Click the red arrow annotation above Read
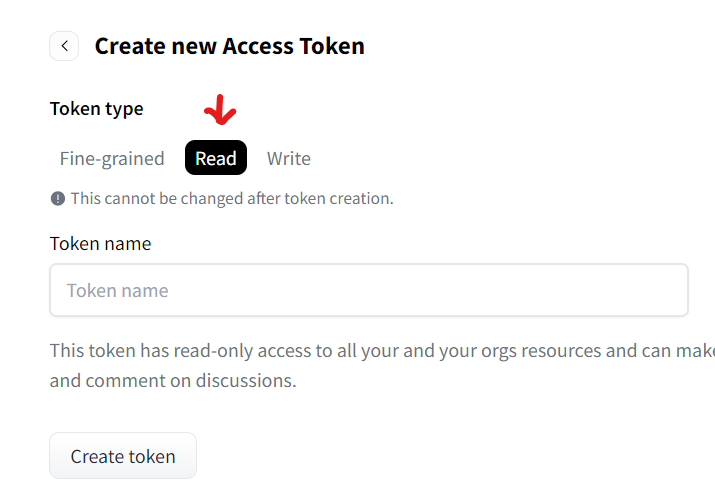 click(220, 110)
